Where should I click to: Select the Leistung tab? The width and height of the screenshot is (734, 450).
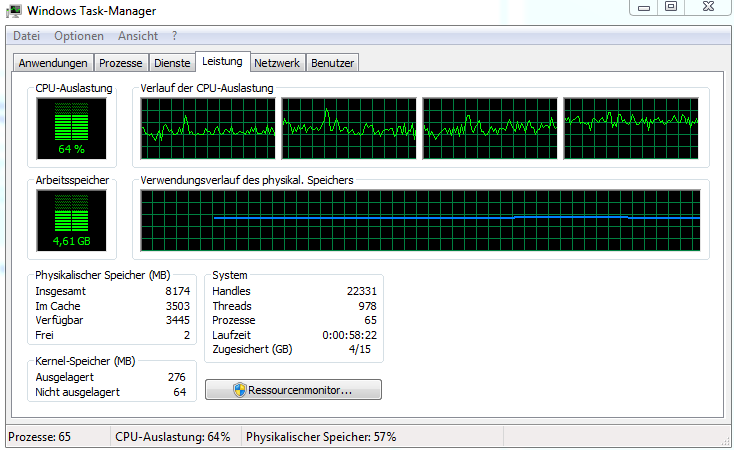point(222,61)
